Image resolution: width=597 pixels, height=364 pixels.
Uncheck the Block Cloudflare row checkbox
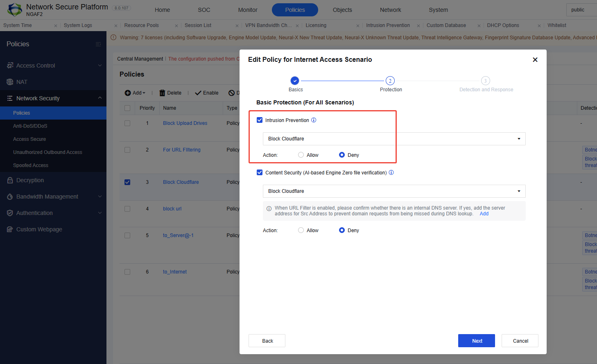tap(127, 182)
